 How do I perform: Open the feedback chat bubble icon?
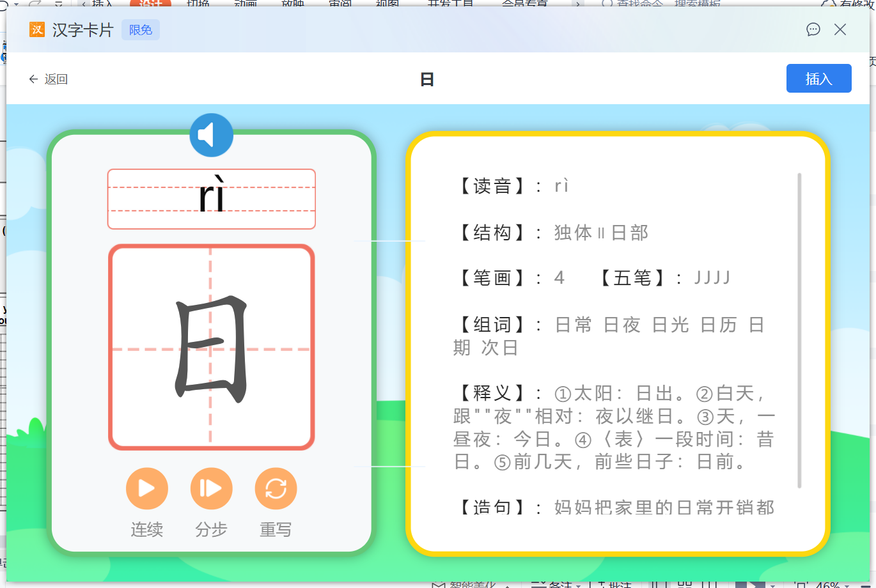tap(813, 29)
